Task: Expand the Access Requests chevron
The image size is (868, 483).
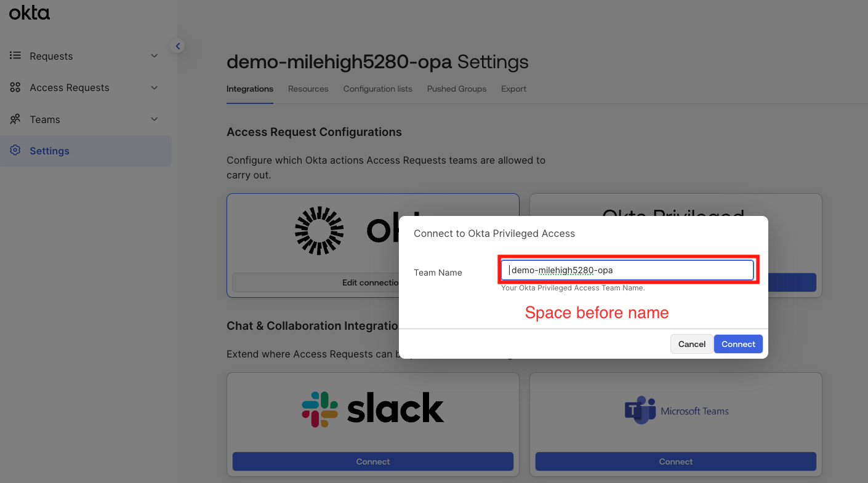Action: 155,87
